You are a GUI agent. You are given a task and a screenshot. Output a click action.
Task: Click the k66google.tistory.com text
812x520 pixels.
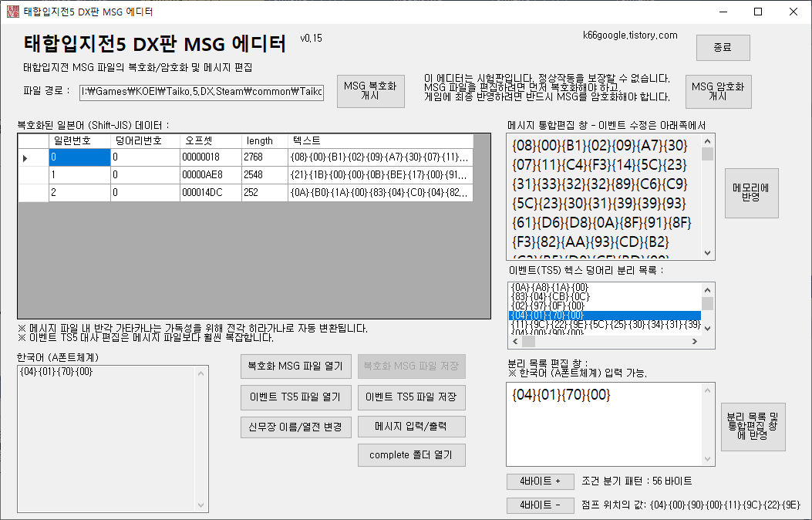[630, 35]
